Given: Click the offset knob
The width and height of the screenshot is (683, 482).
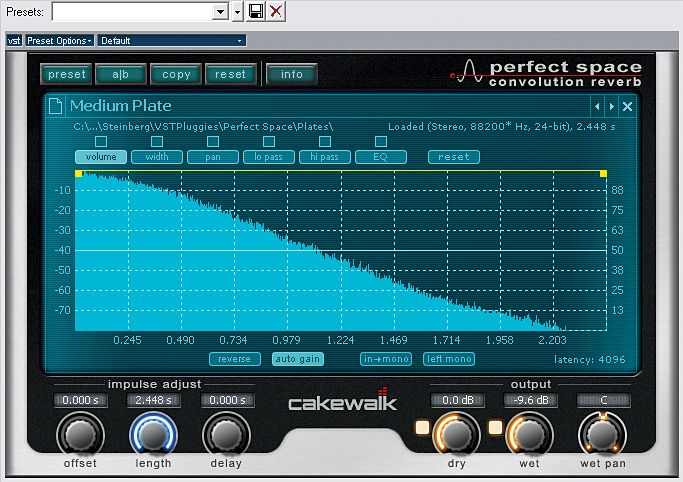Looking at the screenshot, I should pyautogui.click(x=80, y=435).
